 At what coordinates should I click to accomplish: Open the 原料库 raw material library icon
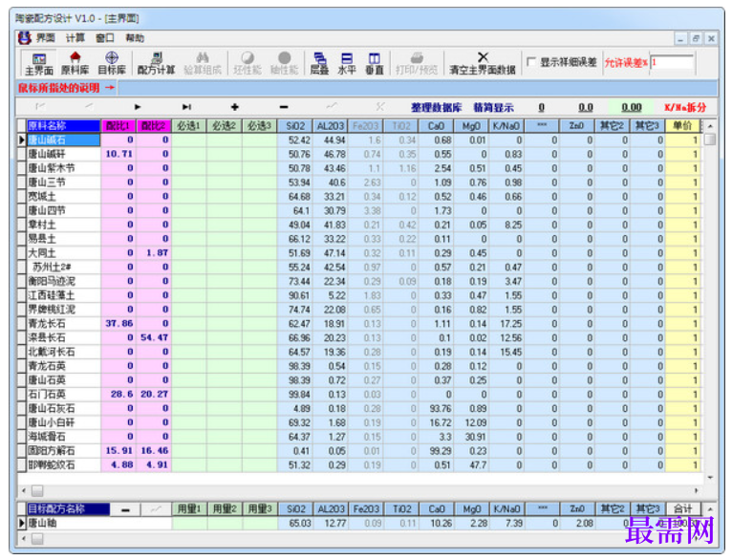click(75, 63)
